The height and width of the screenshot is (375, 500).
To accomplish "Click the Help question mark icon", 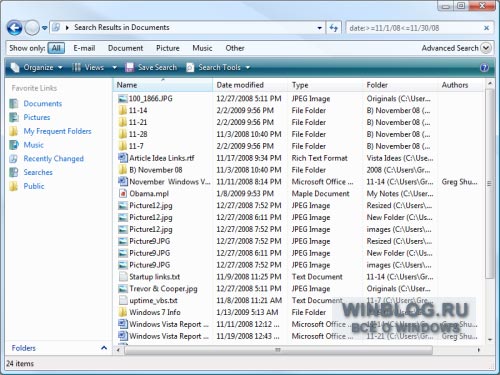I will coord(484,68).
